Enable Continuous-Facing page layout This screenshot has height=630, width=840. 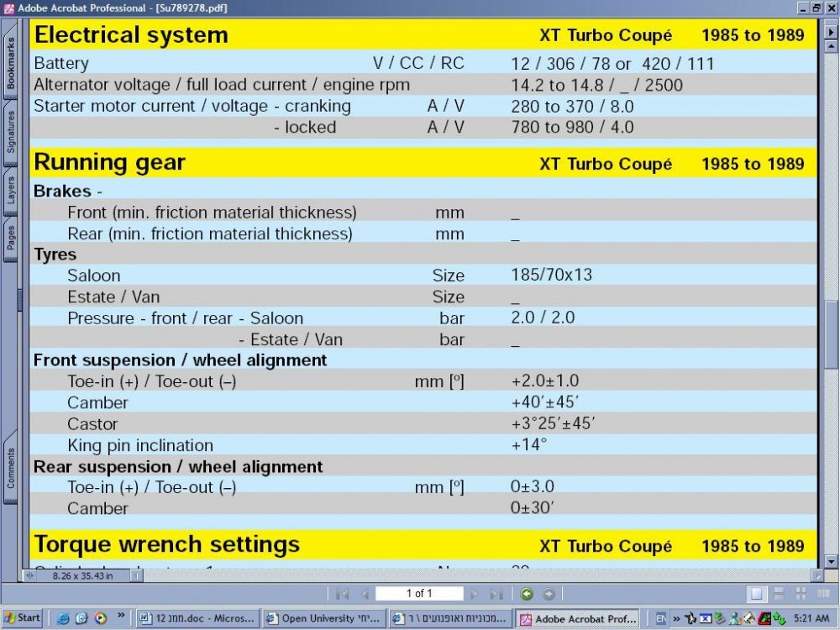click(x=801, y=594)
